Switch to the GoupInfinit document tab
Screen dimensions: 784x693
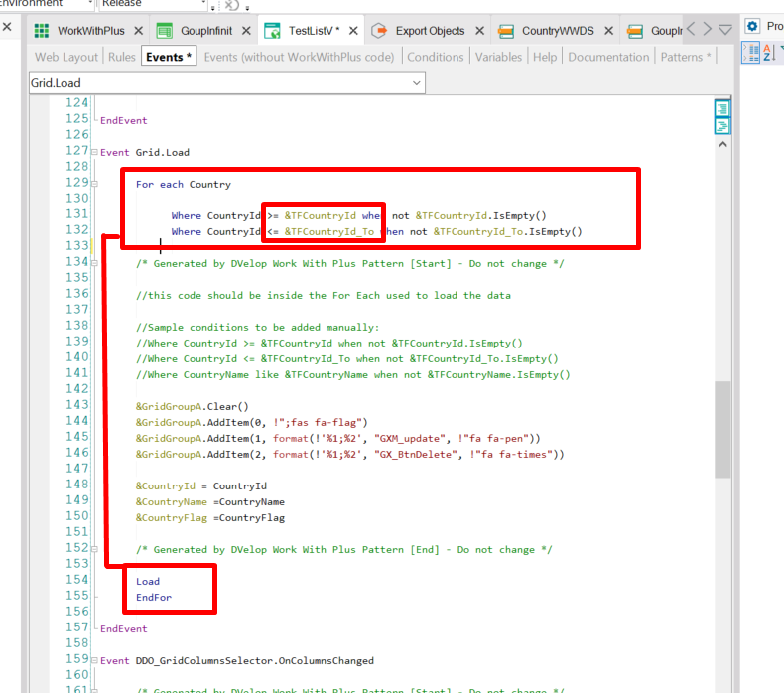206,31
